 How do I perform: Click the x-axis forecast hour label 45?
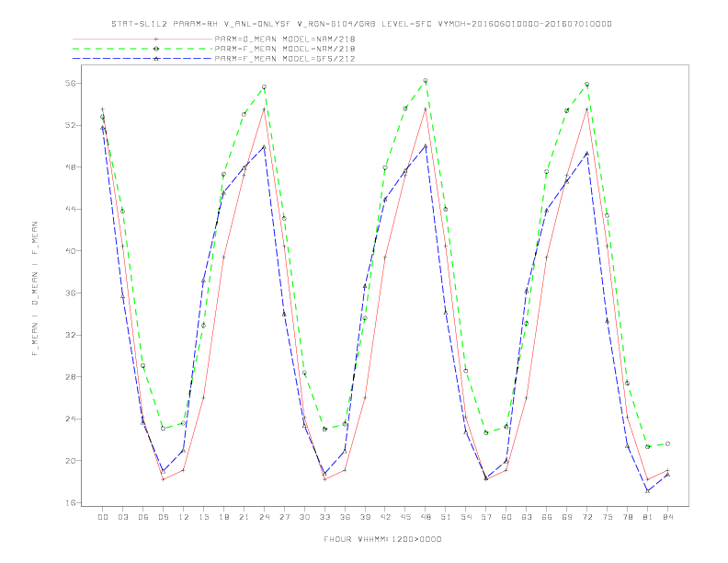pyautogui.click(x=405, y=517)
